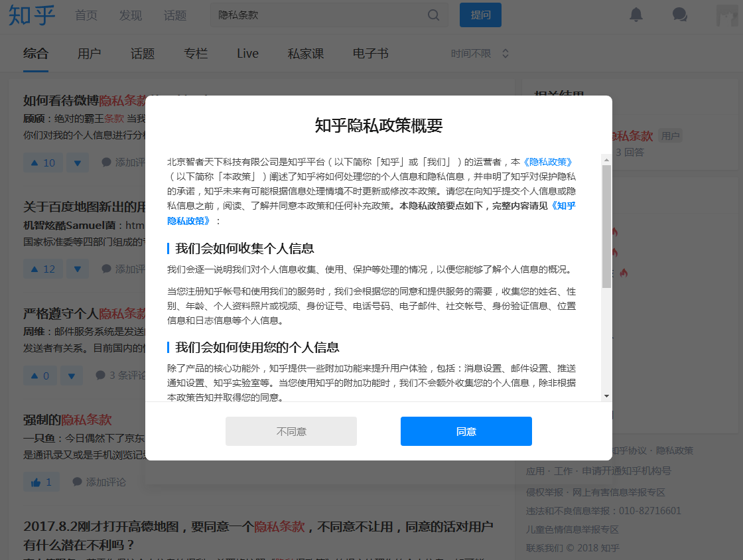Open the 时间不限 time filter dropdown
Screen dimensions: 743x560
(x=480, y=54)
